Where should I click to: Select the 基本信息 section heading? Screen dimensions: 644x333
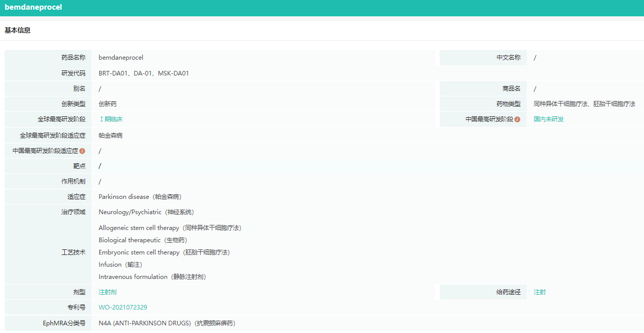[18, 31]
